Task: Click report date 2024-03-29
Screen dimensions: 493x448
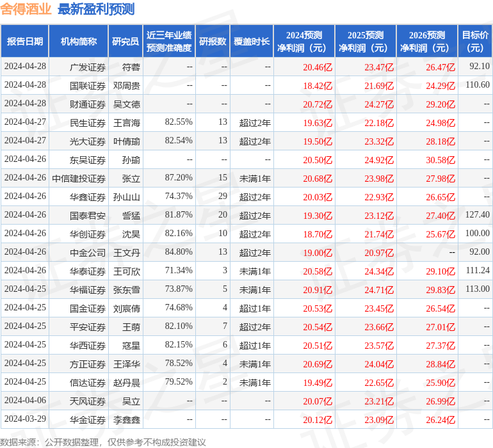Action: pyautogui.click(x=25, y=419)
